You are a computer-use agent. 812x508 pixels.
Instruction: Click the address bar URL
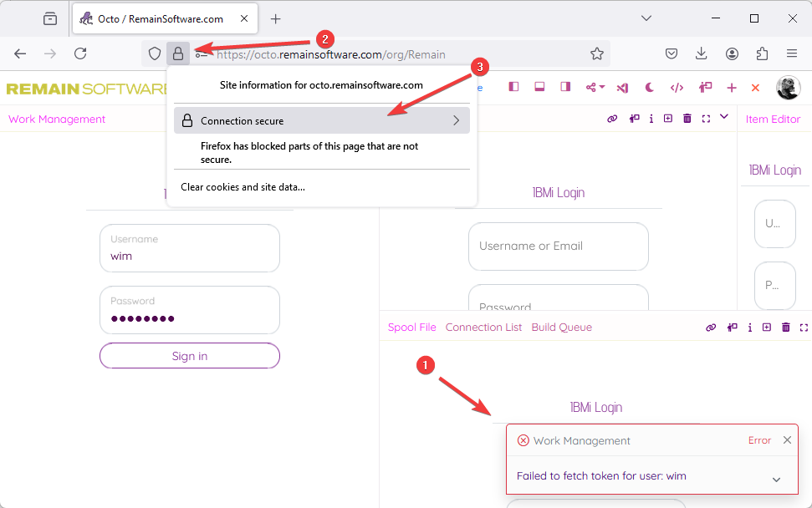click(x=330, y=54)
